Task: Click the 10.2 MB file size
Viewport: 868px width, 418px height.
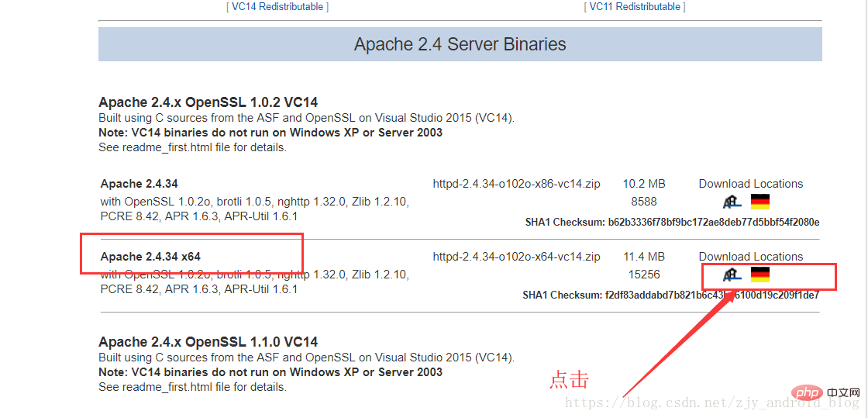Action: coord(644,184)
